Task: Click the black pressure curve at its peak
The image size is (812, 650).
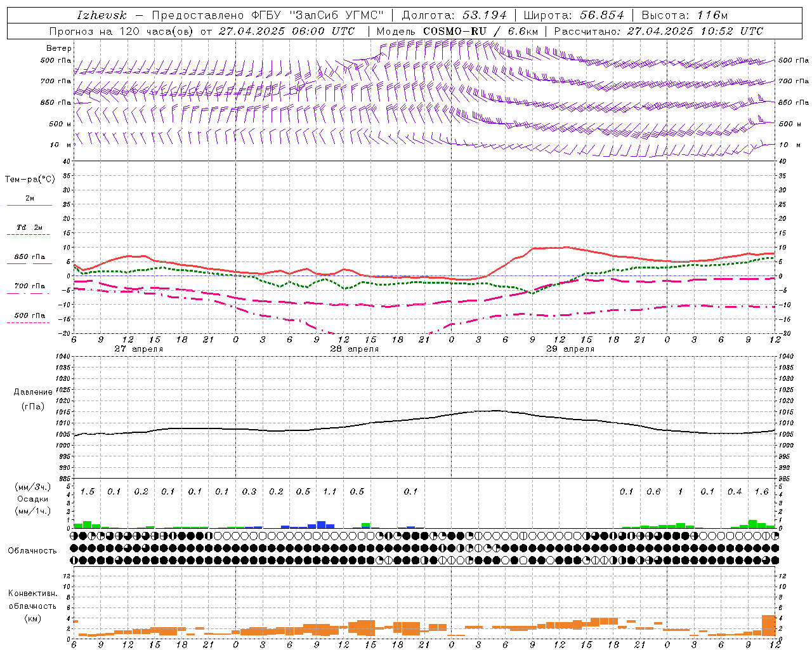Action: [495, 411]
